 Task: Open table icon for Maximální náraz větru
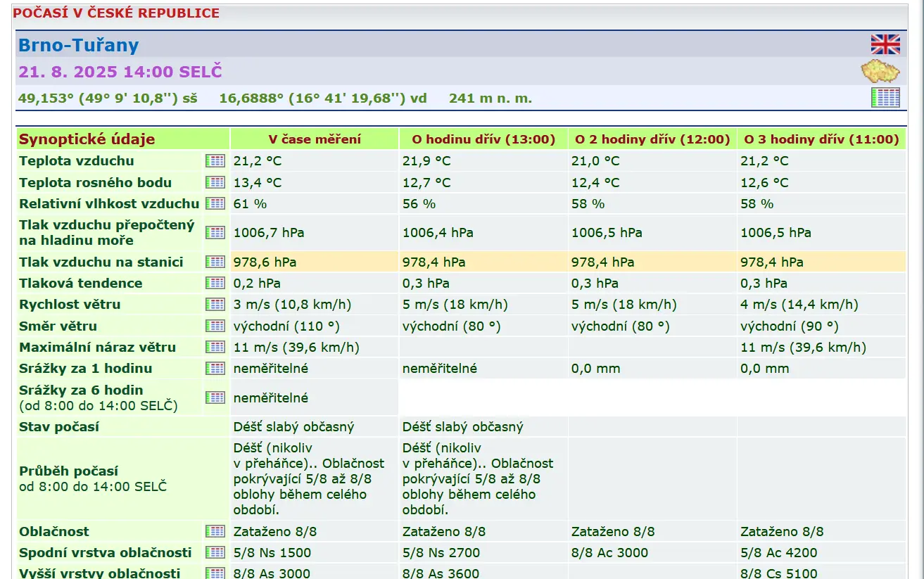[x=215, y=347]
